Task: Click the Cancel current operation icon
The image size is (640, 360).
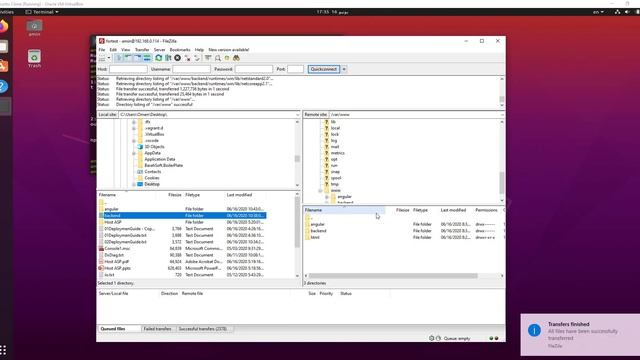Action: click(x=178, y=58)
